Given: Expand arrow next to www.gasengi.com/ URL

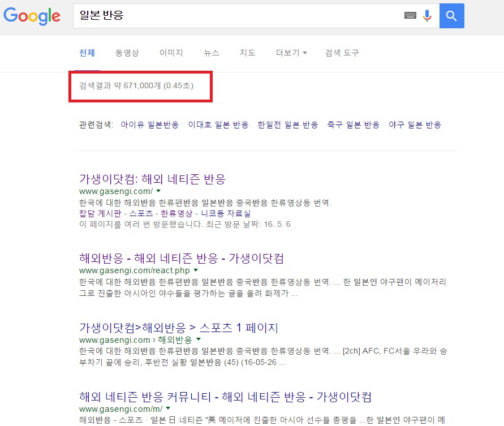Looking at the screenshot, I should click(158, 192).
